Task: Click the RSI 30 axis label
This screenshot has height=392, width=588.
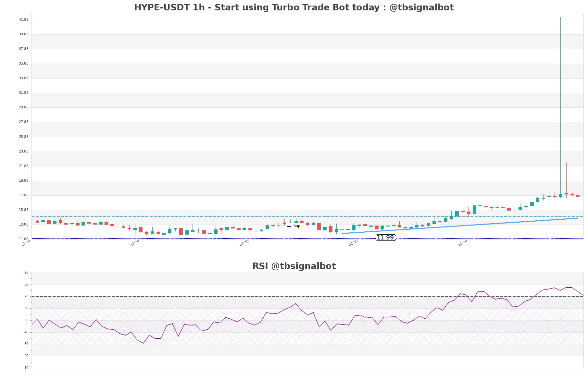Action: (26, 344)
